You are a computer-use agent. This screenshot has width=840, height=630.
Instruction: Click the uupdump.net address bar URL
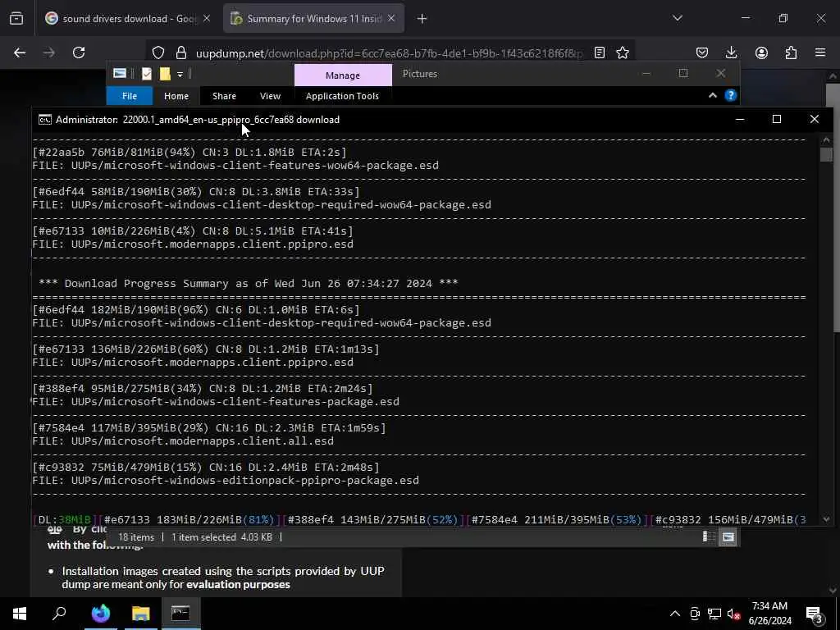(x=389, y=53)
